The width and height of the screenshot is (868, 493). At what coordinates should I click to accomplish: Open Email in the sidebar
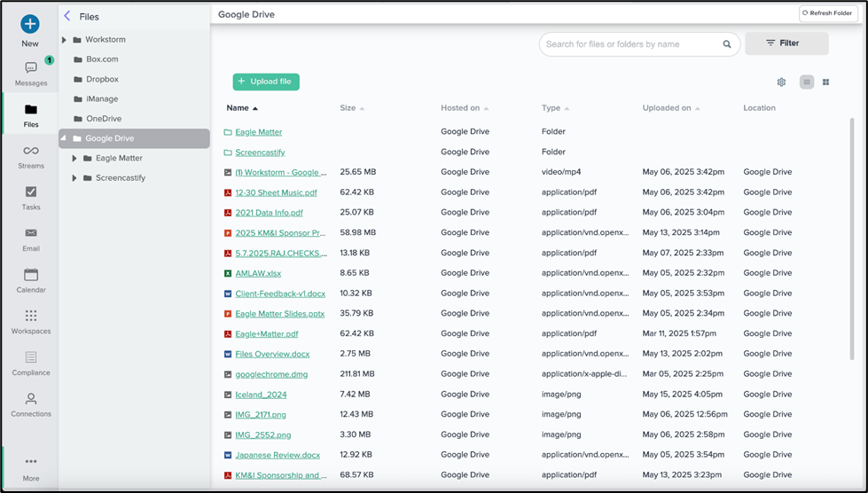[x=31, y=239]
